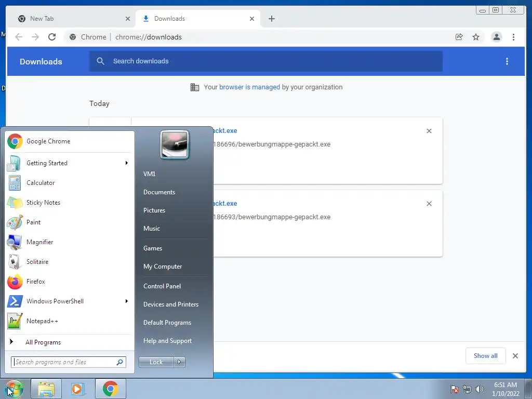Screen dimensions: 532x399
Task: Click browser forward arrow
Action: (x=35, y=37)
